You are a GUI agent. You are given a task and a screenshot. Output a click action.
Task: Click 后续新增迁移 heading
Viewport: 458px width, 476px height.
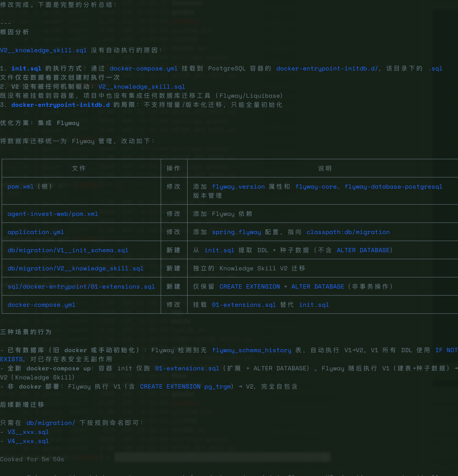22,405
